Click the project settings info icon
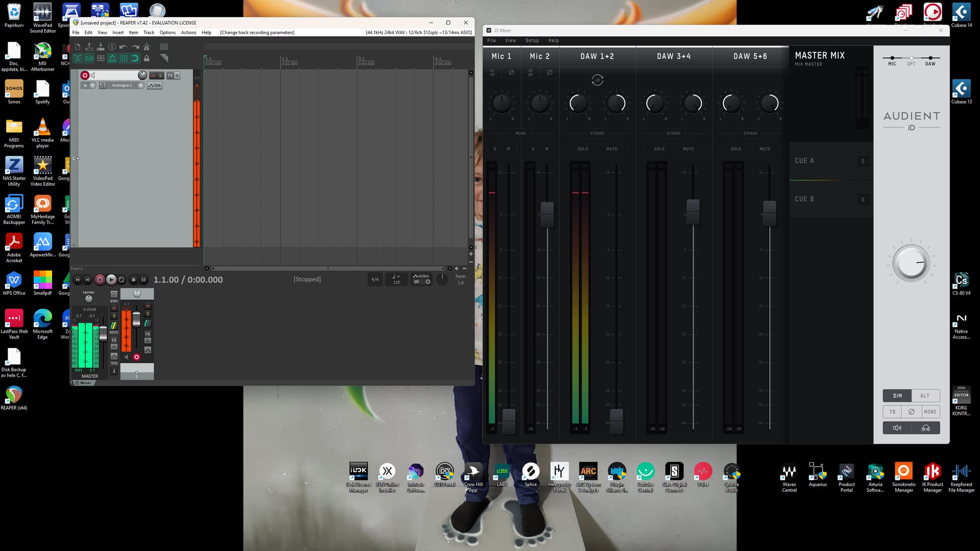 click(x=112, y=47)
